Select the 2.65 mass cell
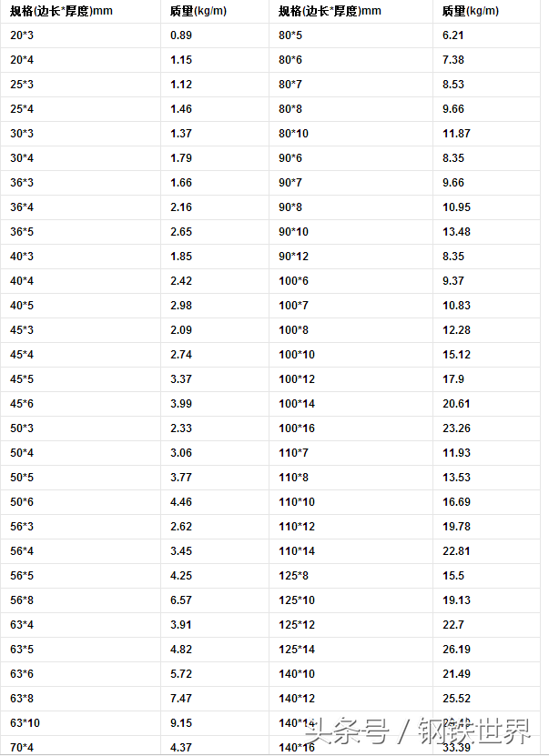Image resolution: width=549 pixels, height=756 pixels. tap(181, 232)
